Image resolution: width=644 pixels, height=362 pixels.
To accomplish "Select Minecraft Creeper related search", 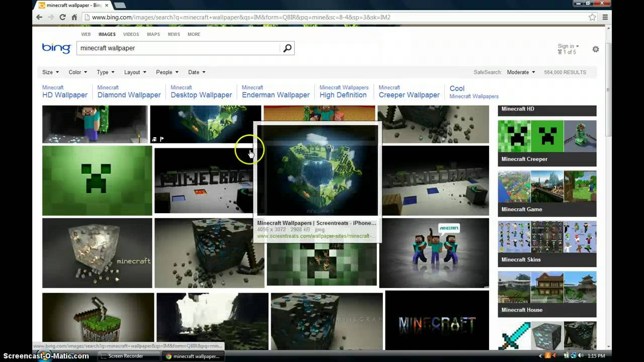I will [x=547, y=143].
